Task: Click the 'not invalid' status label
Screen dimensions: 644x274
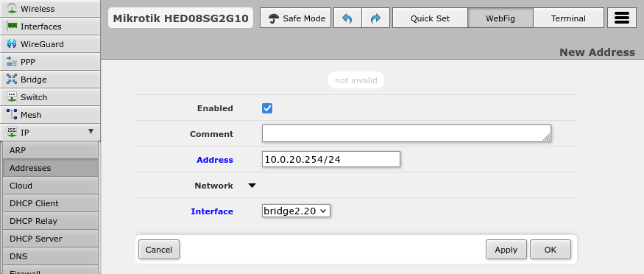Action: (x=356, y=80)
